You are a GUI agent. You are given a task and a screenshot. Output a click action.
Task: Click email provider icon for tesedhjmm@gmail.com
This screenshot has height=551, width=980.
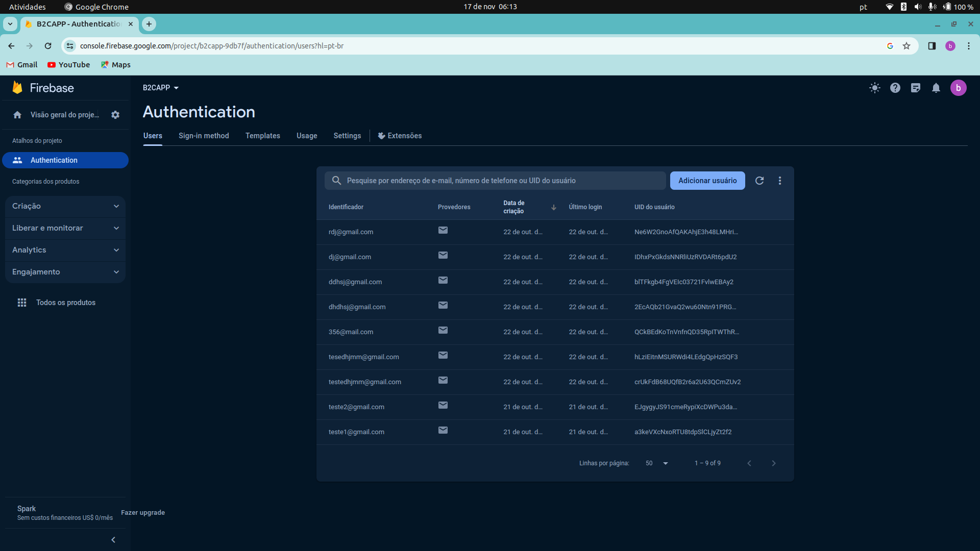(x=443, y=355)
